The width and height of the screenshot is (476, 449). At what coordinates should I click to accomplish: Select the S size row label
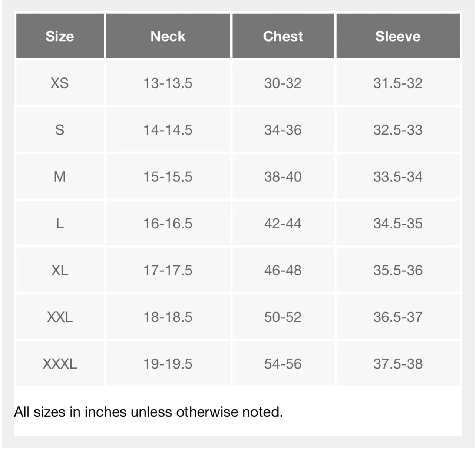(60, 130)
